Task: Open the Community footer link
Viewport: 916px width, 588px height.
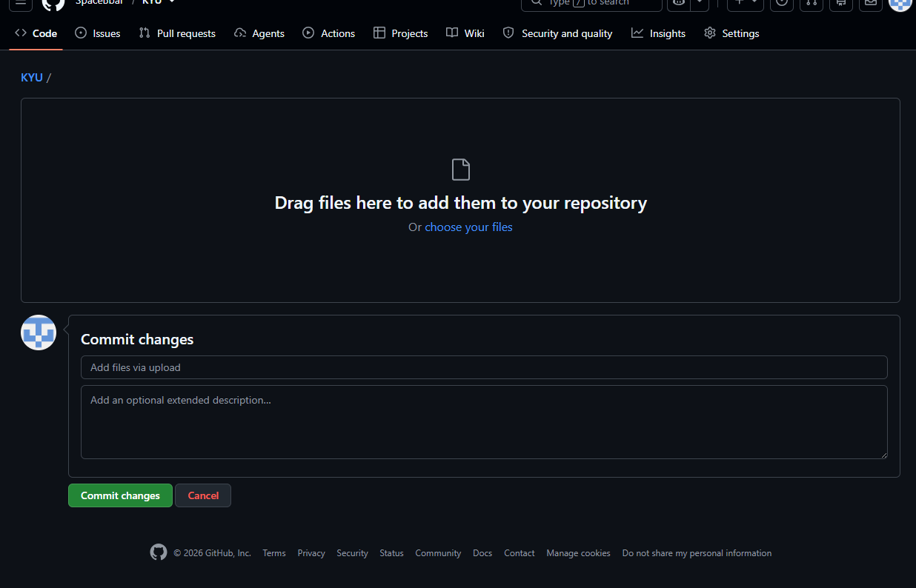Action: (438, 553)
